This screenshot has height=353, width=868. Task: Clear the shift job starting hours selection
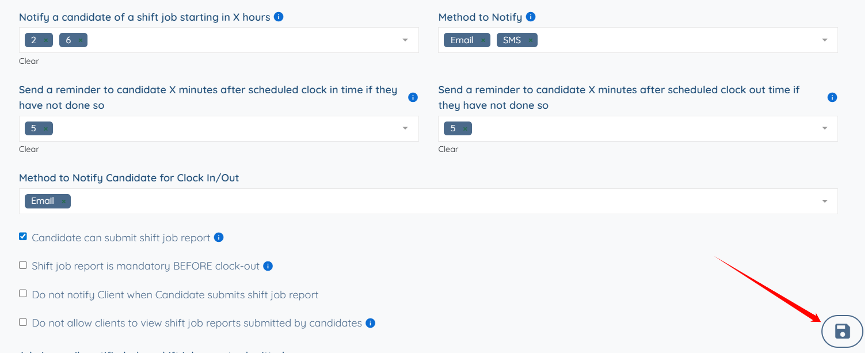click(x=29, y=61)
